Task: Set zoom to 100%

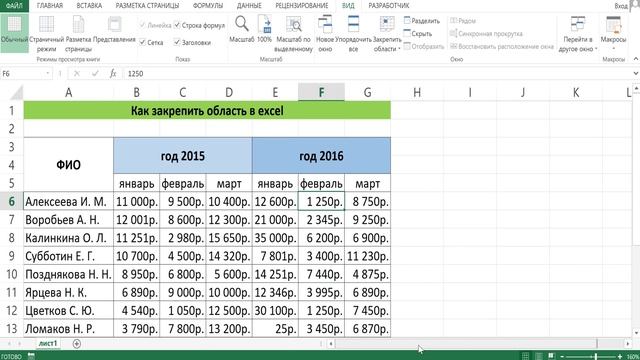Action: click(x=264, y=29)
